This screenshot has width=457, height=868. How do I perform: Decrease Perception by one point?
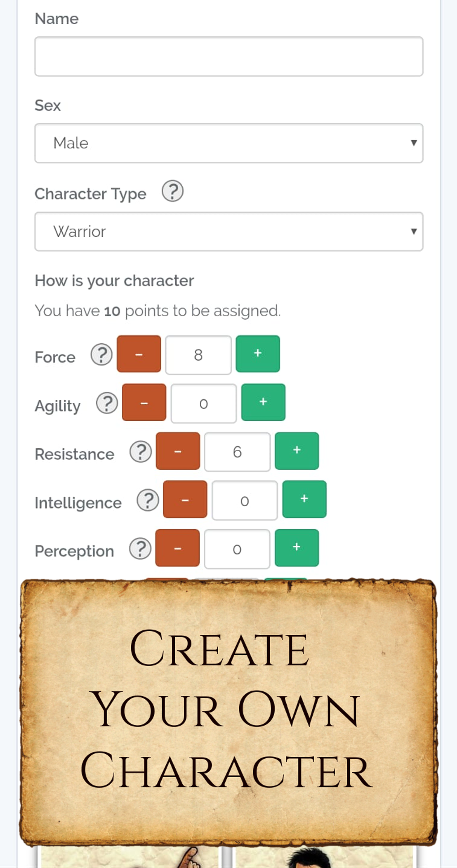click(177, 547)
